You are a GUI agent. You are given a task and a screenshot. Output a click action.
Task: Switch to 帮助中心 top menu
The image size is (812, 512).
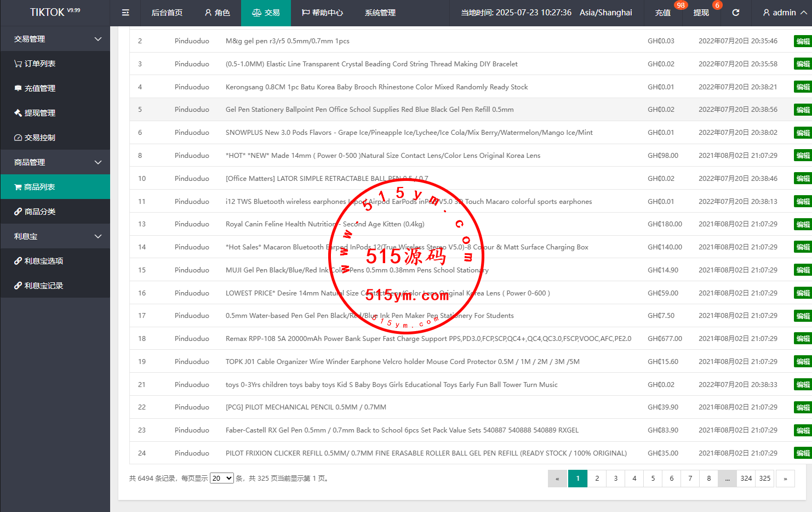(322, 13)
